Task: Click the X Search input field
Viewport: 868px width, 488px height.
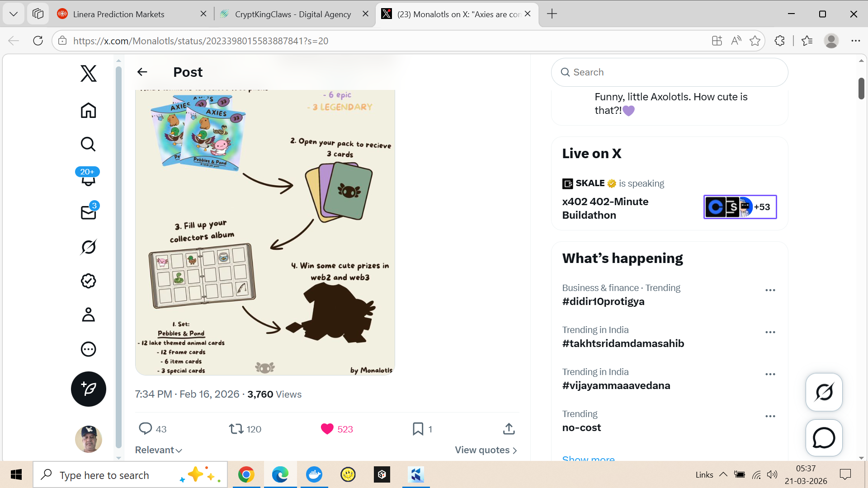Action: (669, 72)
